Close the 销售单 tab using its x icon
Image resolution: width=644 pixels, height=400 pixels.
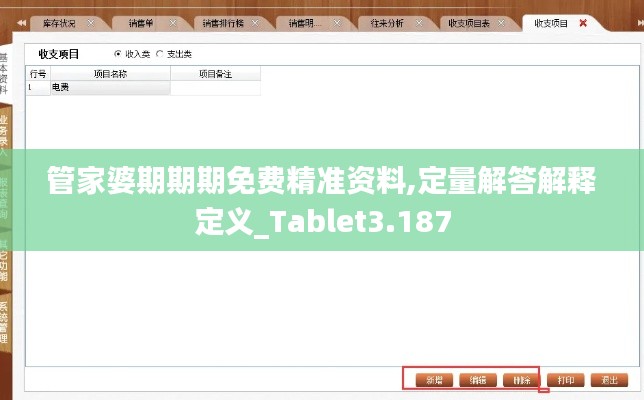coord(173,23)
